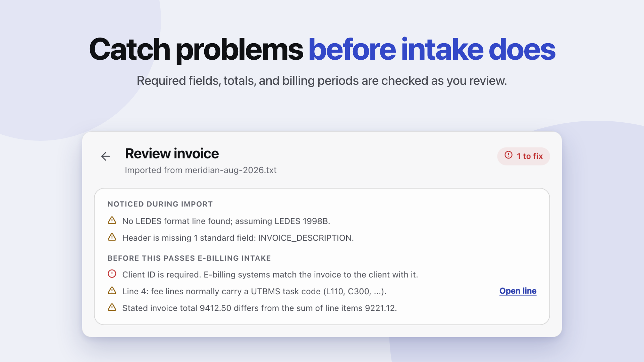Click 'BEFORE THIS PASSES E-BILLING INTAKE' label
The width and height of the screenshot is (644, 362).
coord(189,258)
